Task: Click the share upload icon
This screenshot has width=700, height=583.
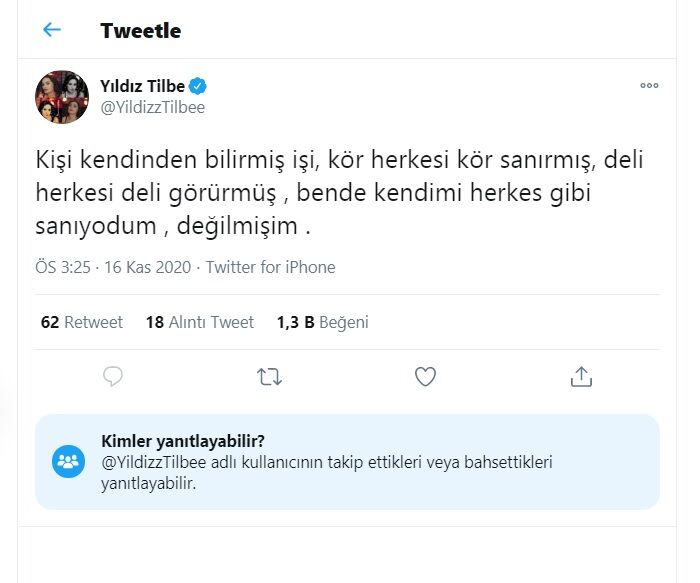Action: tap(581, 376)
